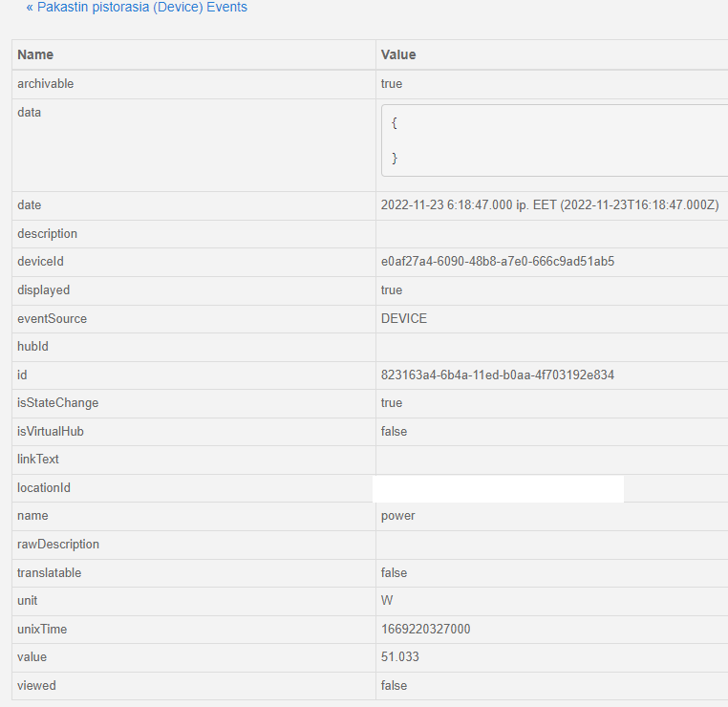The width and height of the screenshot is (728, 707).
Task: Click the archivable value true
Action: [392, 83]
